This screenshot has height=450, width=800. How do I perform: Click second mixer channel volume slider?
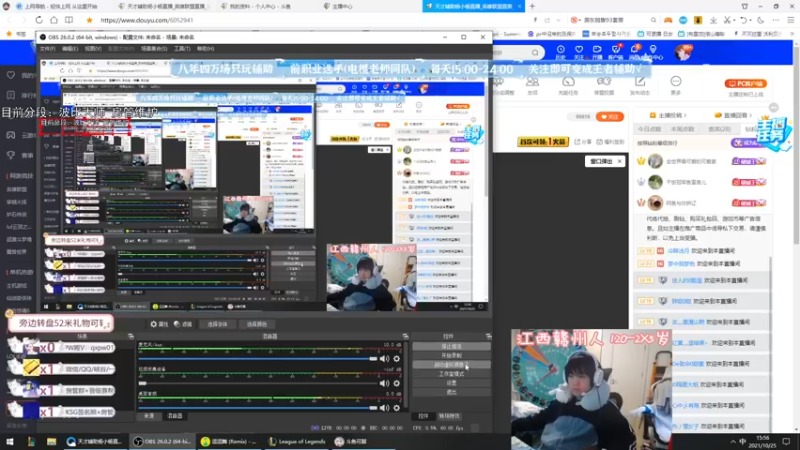258,383
